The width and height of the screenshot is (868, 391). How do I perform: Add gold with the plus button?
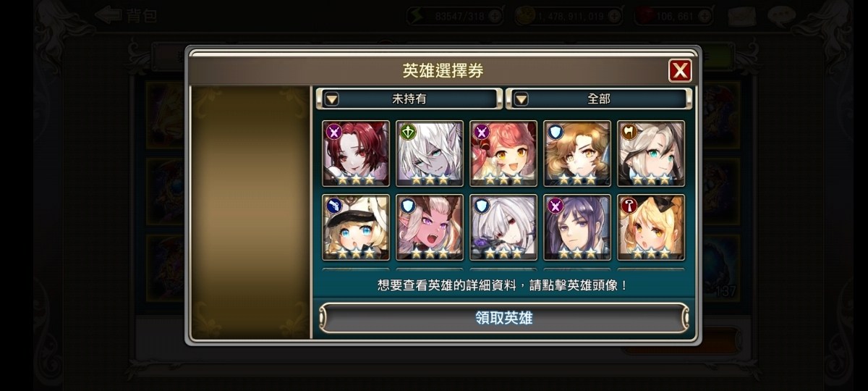click(614, 14)
